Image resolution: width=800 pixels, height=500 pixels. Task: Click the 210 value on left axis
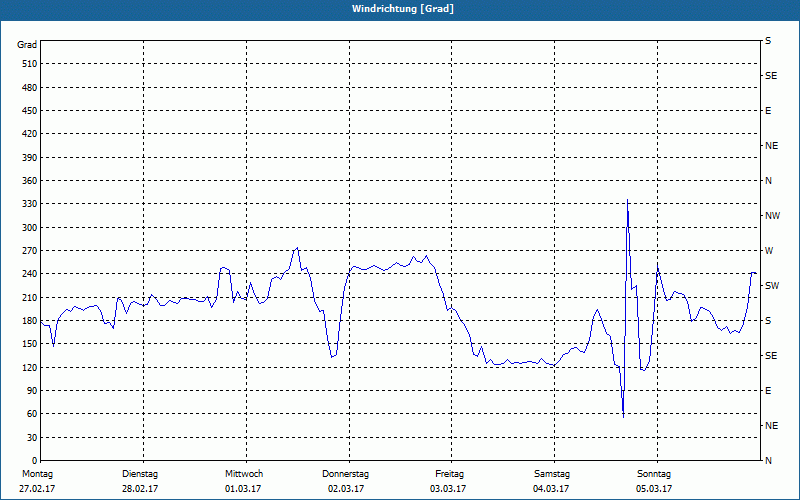[x=30, y=297]
